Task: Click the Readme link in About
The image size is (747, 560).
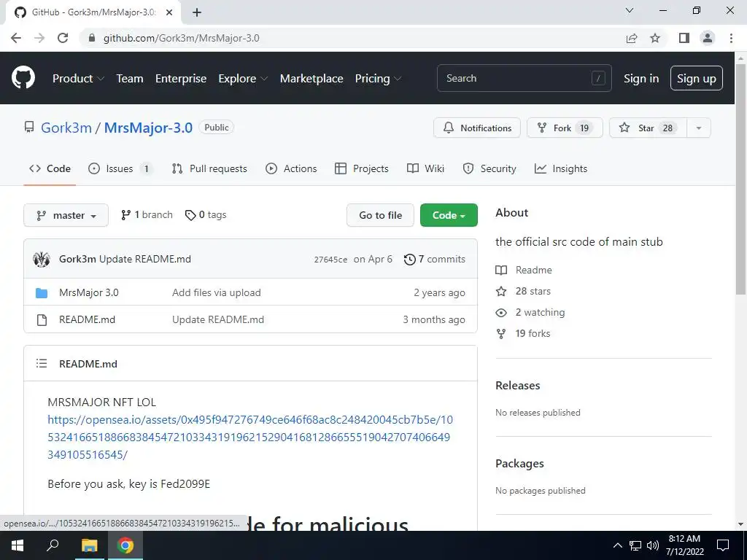Action: coord(533,270)
